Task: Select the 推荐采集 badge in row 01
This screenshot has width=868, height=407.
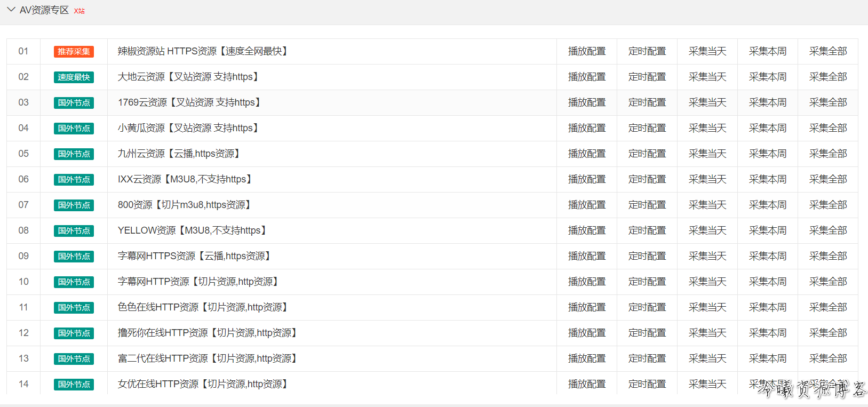Action: tap(74, 52)
